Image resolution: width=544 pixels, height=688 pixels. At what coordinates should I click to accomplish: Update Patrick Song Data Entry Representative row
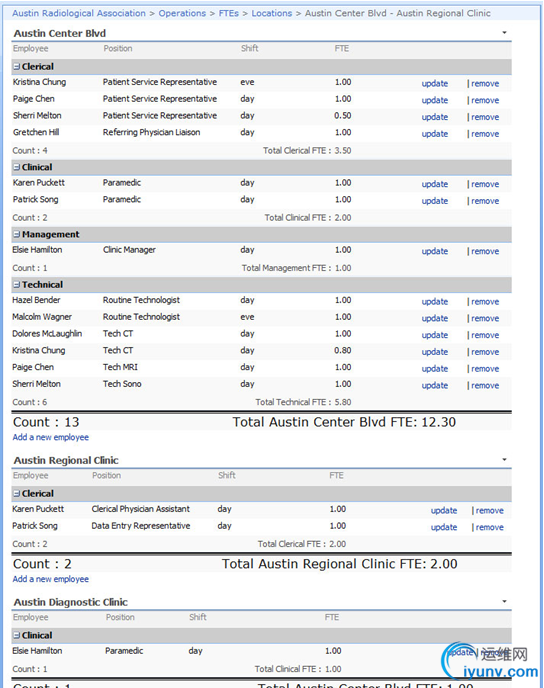point(444,527)
